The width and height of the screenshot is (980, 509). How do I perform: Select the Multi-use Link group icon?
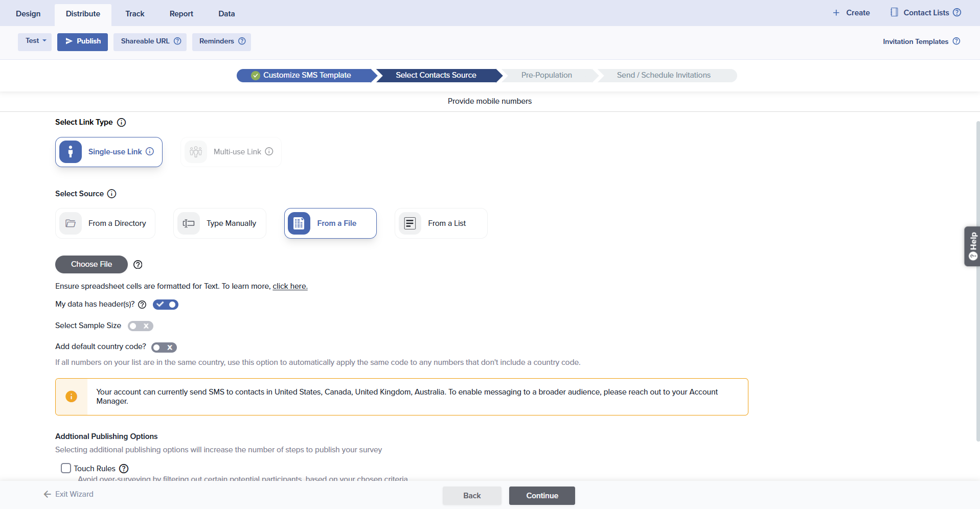coord(196,152)
